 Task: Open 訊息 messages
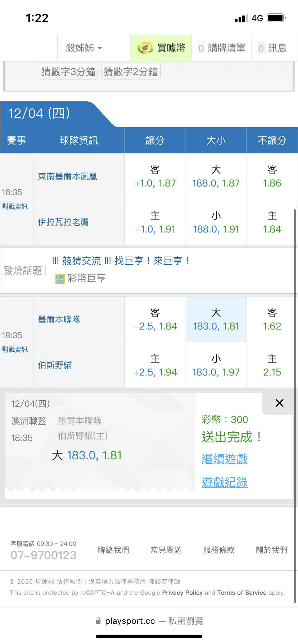273,48
